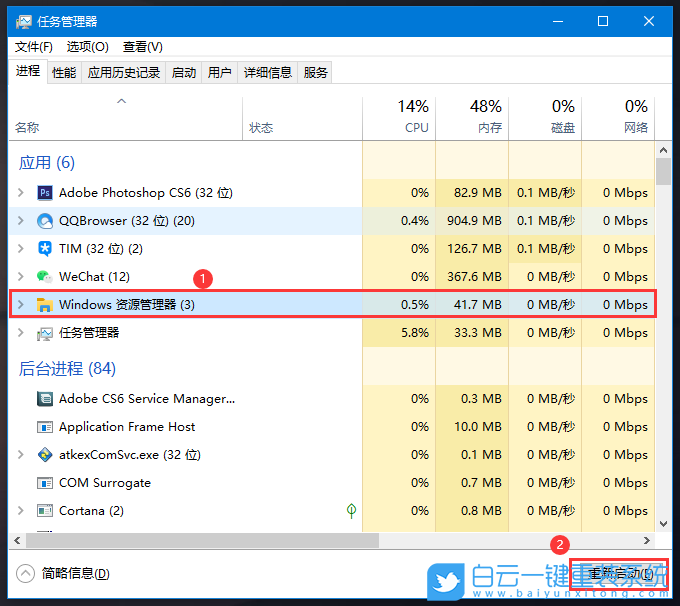Sort by the 名称 column header

tap(125, 118)
